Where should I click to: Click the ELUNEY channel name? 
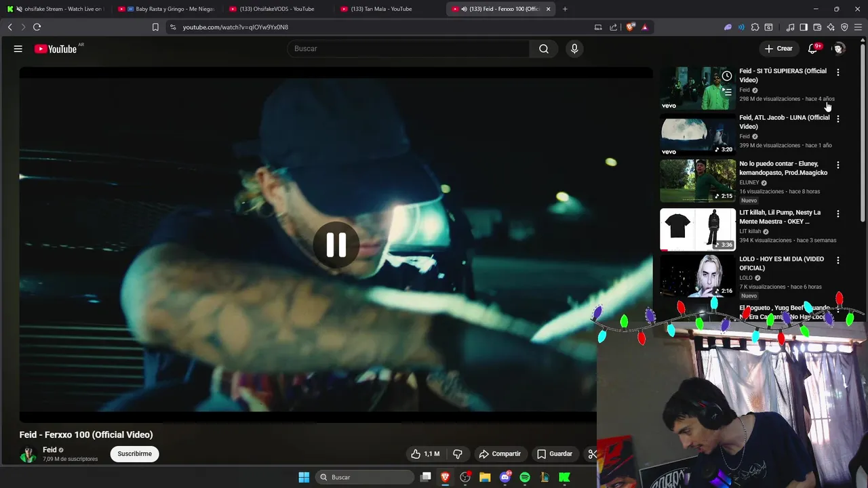[749, 182]
